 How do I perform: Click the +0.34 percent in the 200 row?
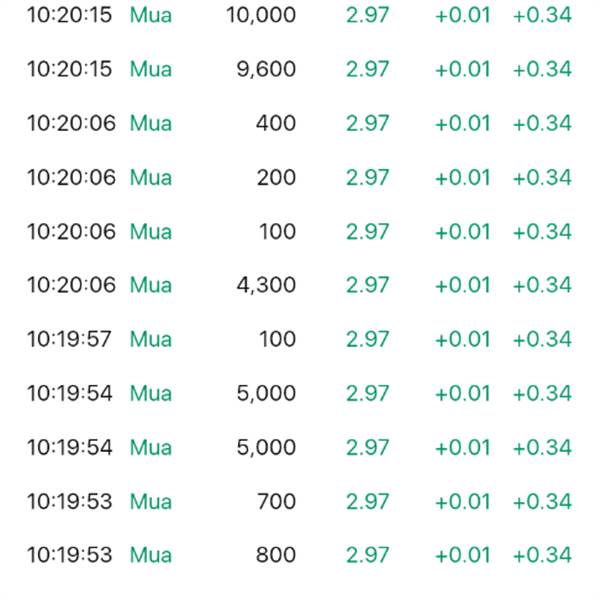pos(542,178)
